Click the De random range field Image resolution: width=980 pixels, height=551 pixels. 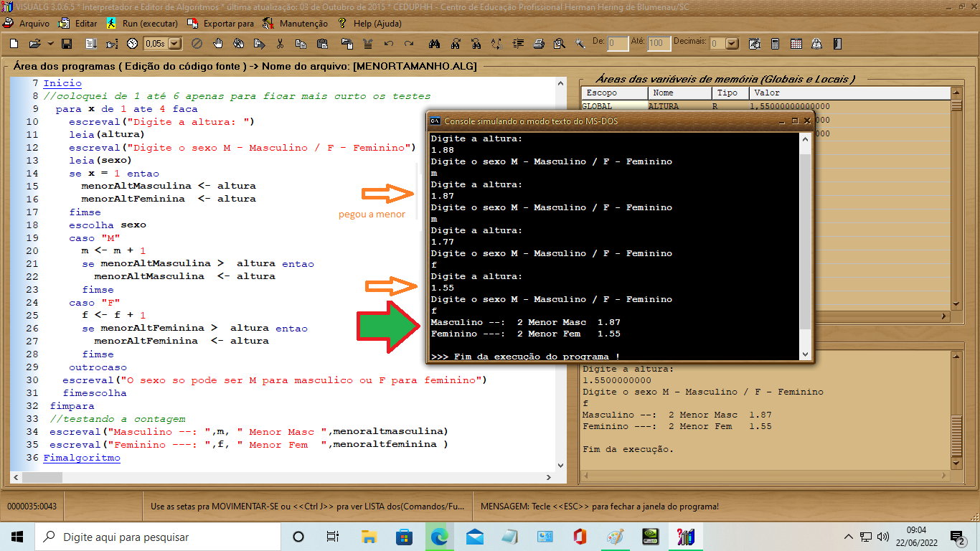coord(618,44)
